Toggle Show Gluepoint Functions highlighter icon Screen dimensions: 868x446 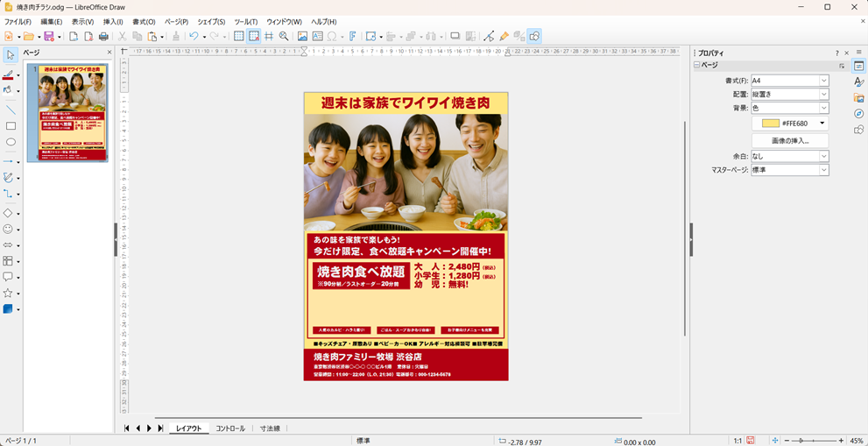coord(504,37)
